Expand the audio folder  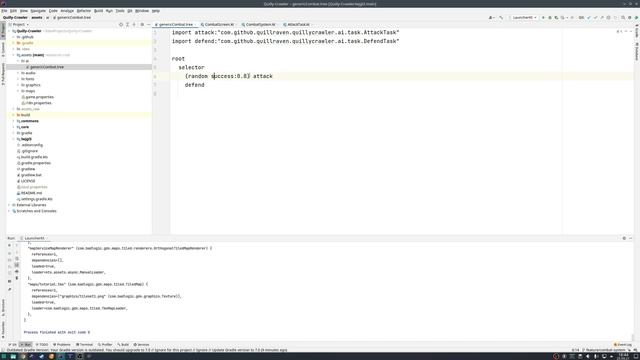18,73
